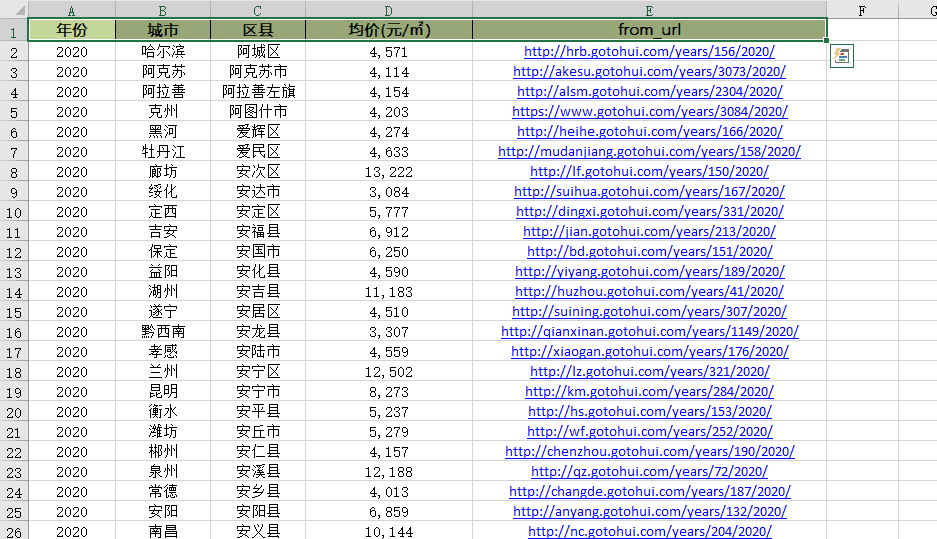Select the price cell 12,502
Image resolution: width=937 pixels, height=539 pixels.
389,372
